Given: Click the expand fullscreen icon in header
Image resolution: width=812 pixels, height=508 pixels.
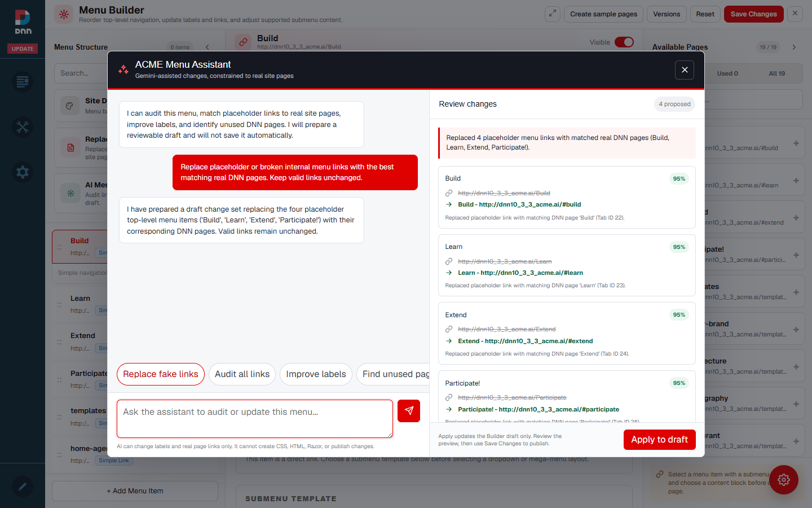Looking at the screenshot, I should pos(553,14).
